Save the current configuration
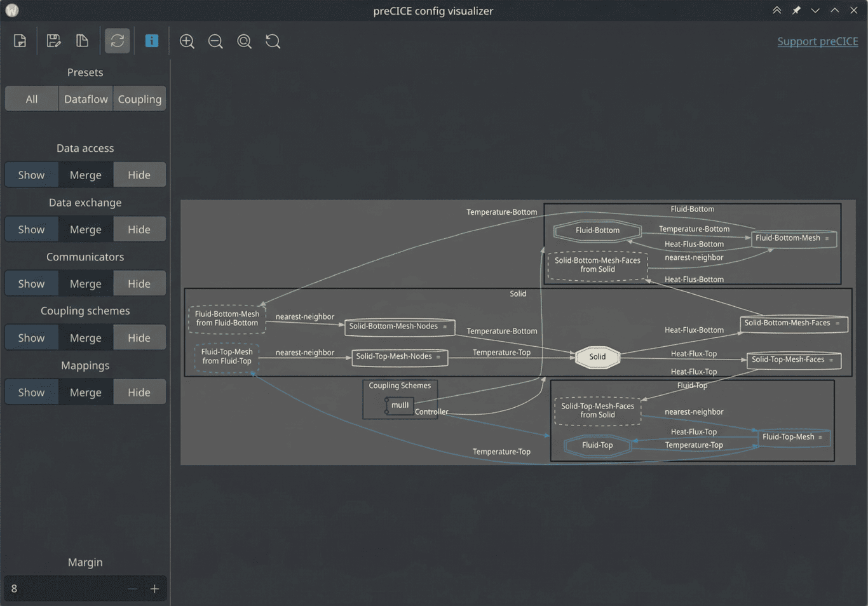 point(53,41)
